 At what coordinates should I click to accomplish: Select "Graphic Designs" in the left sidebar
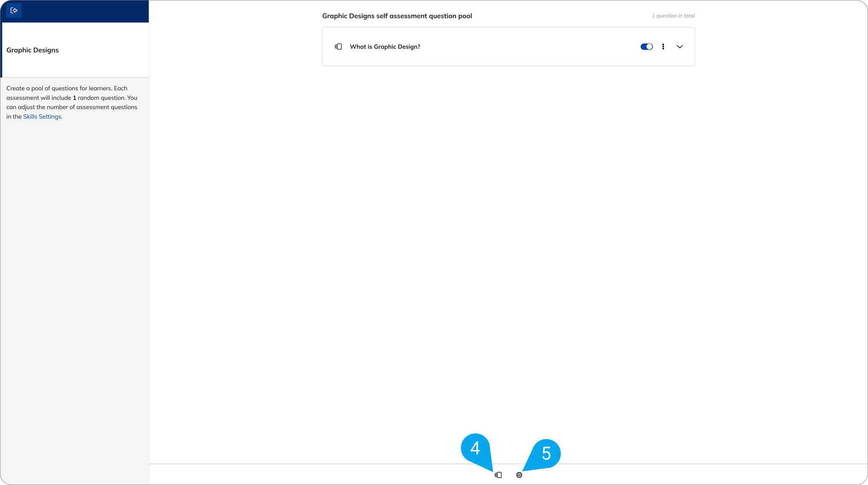(x=33, y=50)
